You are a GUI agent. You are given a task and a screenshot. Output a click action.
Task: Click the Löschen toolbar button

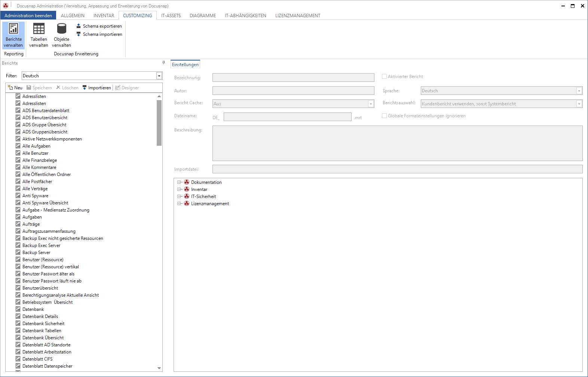[x=67, y=88]
